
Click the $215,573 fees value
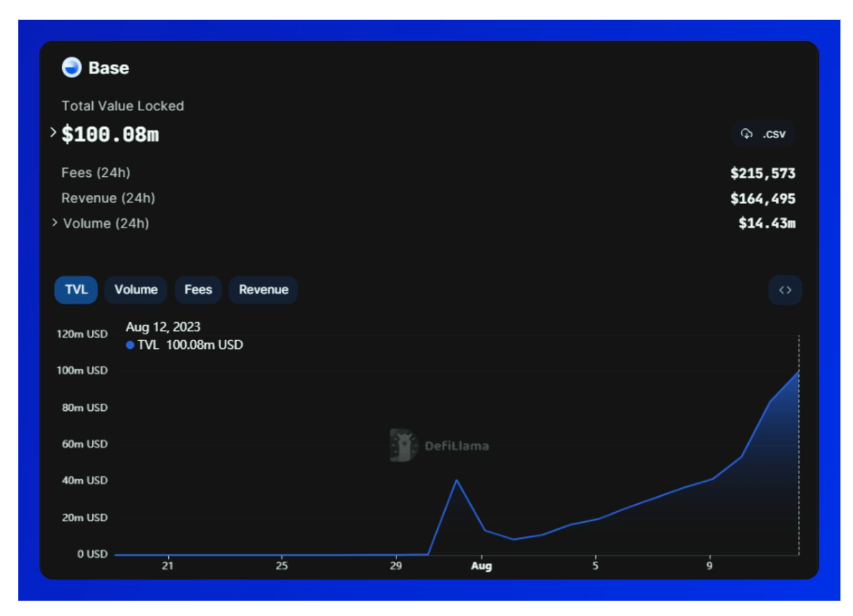pos(763,173)
